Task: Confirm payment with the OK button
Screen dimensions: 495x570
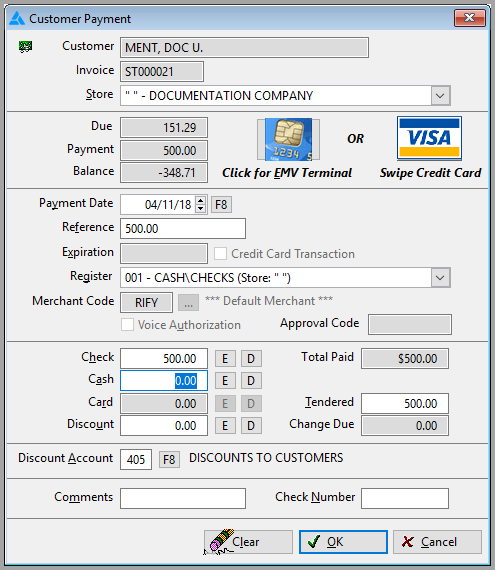Action: click(343, 542)
